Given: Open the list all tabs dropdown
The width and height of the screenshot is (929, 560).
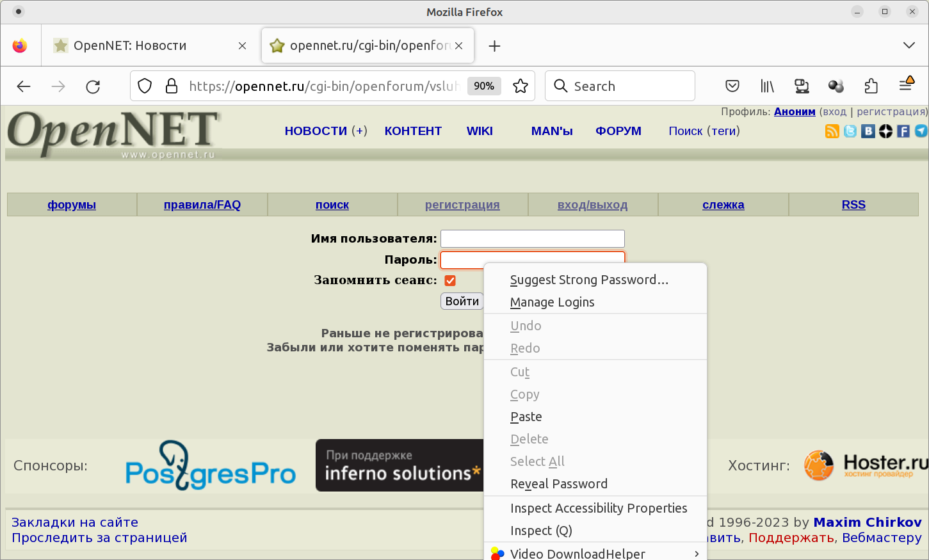Looking at the screenshot, I should click(x=909, y=45).
